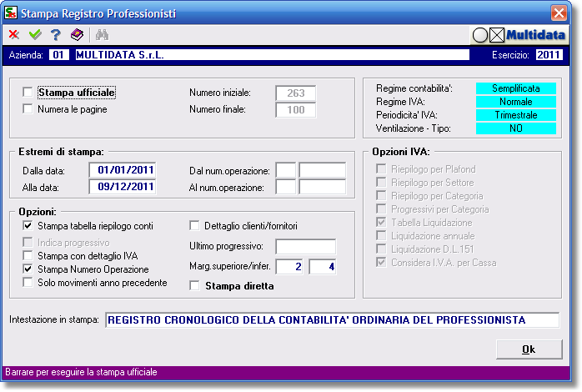Click the lower margin field showing 4
The image size is (582, 392).
pyautogui.click(x=323, y=267)
